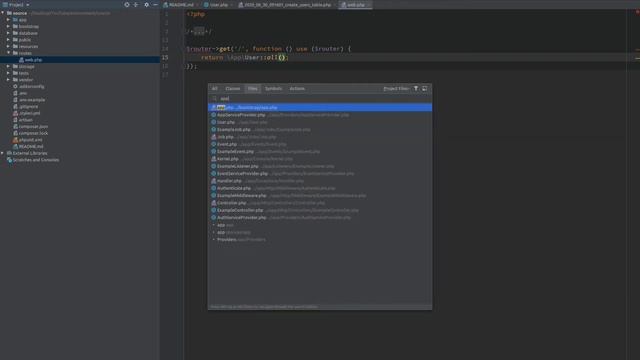Click the filter funnel icon in search popup
This screenshot has height=360, width=640.
(x=416, y=89)
